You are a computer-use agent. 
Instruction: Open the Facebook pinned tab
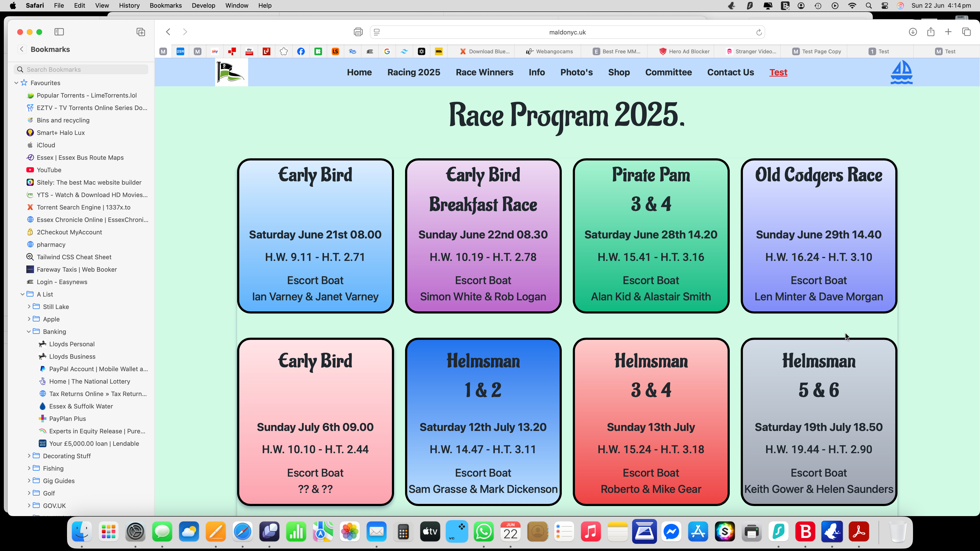301,51
